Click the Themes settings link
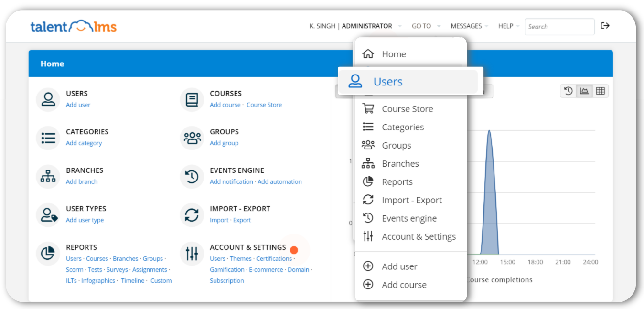The width and height of the screenshot is (644, 309). tap(240, 258)
